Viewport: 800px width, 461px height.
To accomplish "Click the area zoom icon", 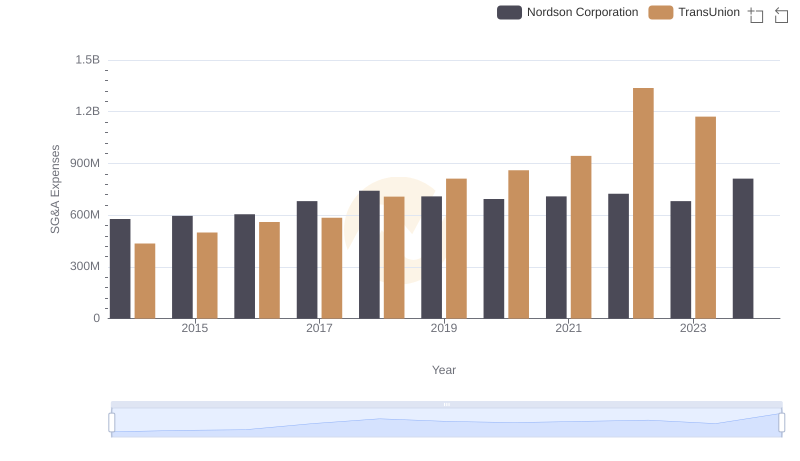I will click(x=756, y=15).
